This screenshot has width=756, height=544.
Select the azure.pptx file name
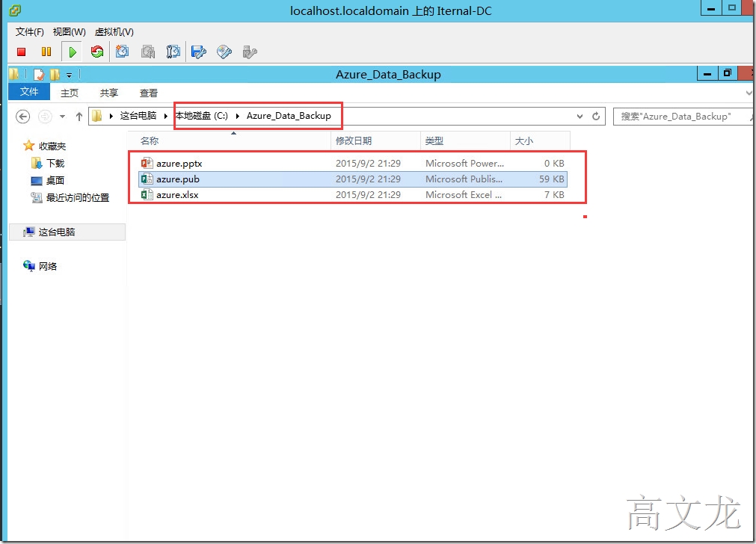[x=179, y=164]
